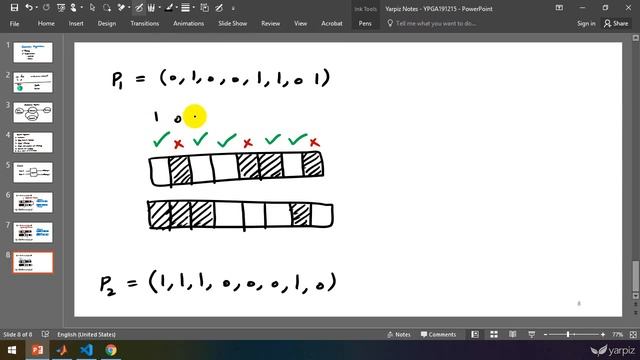This screenshot has height=360, width=640.
Task: Open the pen Thickness lines icon
Action: 186,8
